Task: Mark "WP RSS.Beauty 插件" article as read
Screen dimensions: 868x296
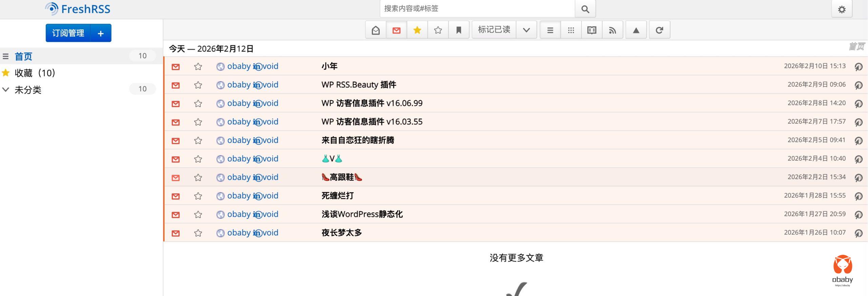Action: click(176, 85)
